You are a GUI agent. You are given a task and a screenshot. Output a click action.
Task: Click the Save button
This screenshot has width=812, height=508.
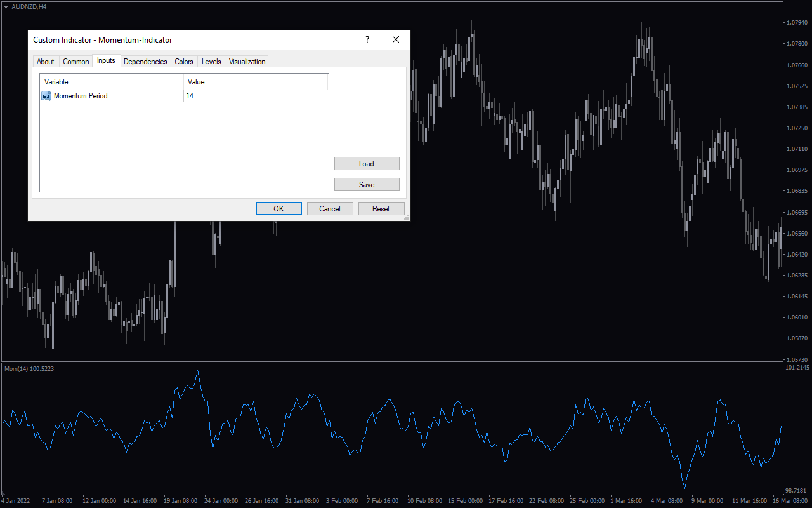pyautogui.click(x=367, y=185)
